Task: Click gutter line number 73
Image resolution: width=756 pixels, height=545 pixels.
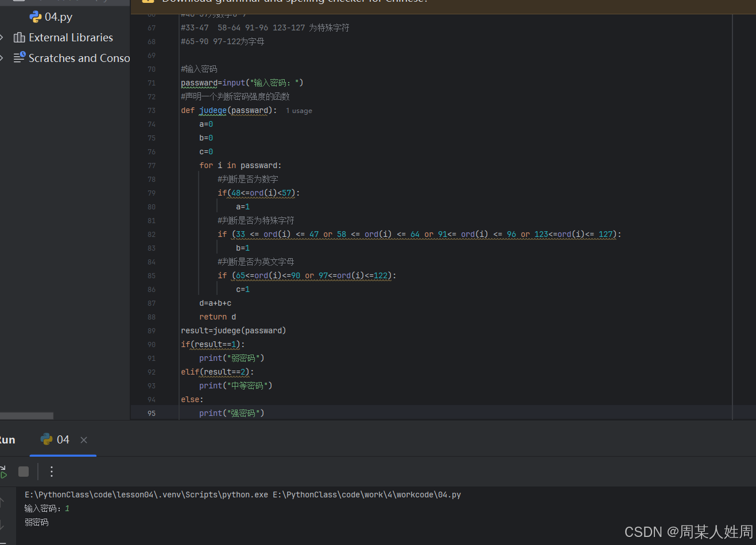Action: click(152, 110)
